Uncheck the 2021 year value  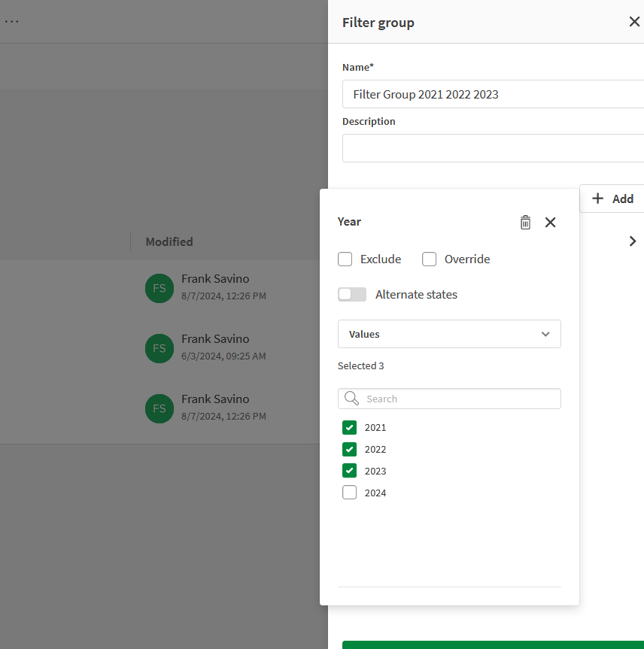point(349,427)
